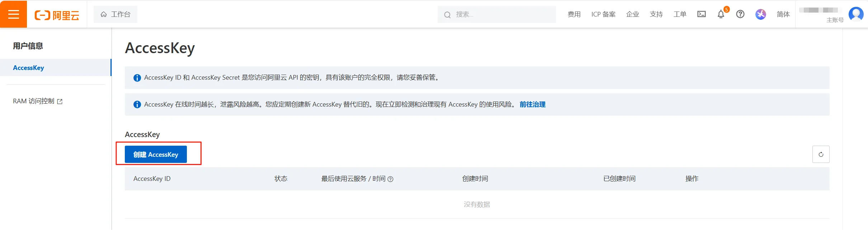This screenshot has height=230, width=868.
Task: Click the Alibaba Cloud logo
Action: pos(57,15)
